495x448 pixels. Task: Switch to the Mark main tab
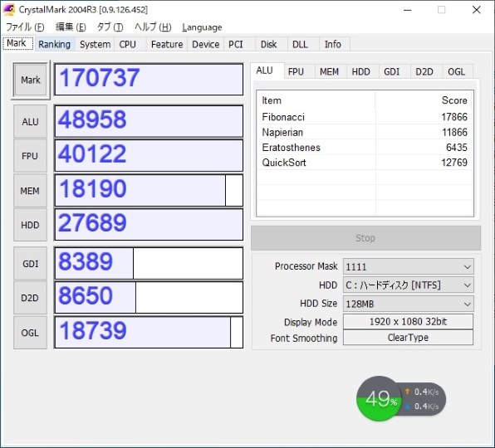click(17, 43)
